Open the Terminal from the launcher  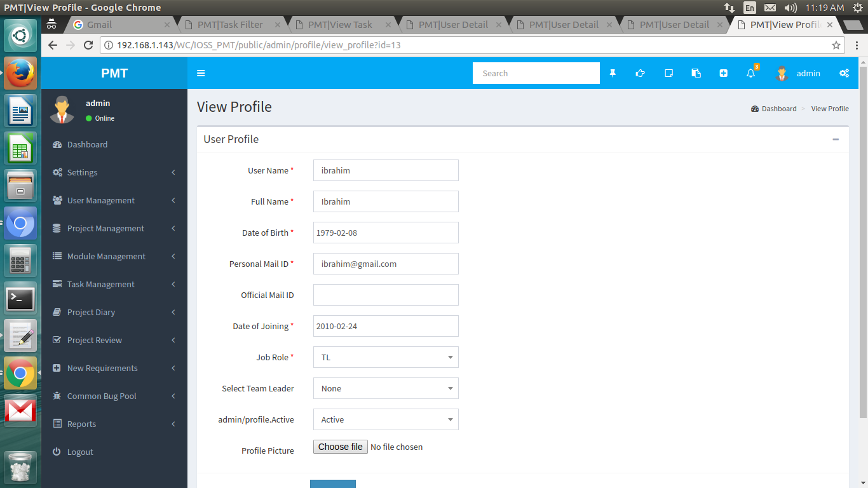tap(20, 298)
